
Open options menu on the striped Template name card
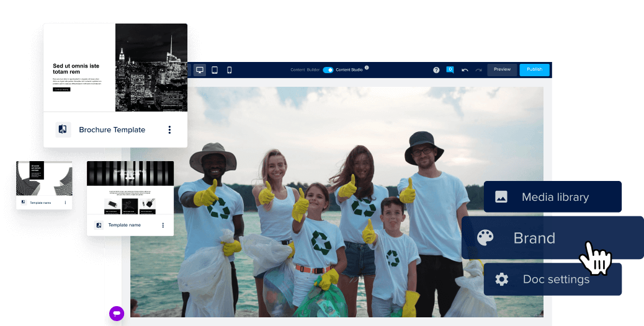tap(163, 225)
